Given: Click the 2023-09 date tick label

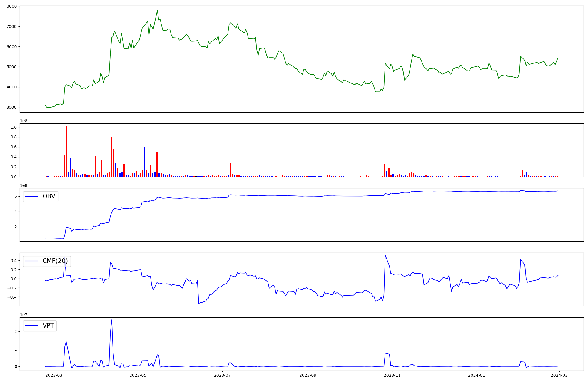Looking at the screenshot, I should [308, 375].
